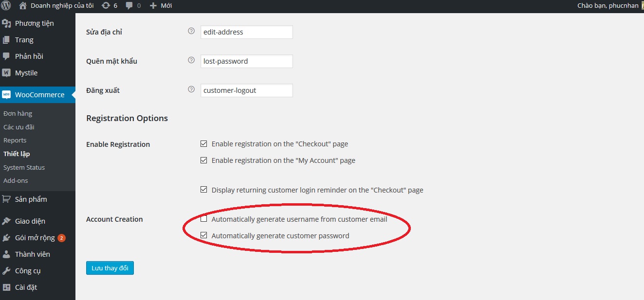The height and width of the screenshot is (300, 644).
Task: Click the help icon beside Đăng xuất
Action: [191, 90]
